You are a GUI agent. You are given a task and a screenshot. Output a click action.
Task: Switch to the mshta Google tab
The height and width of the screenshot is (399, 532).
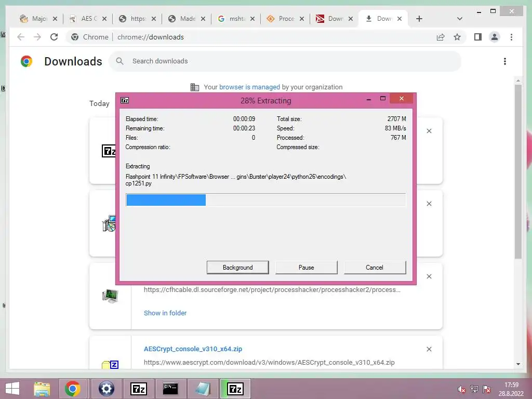pos(231,19)
